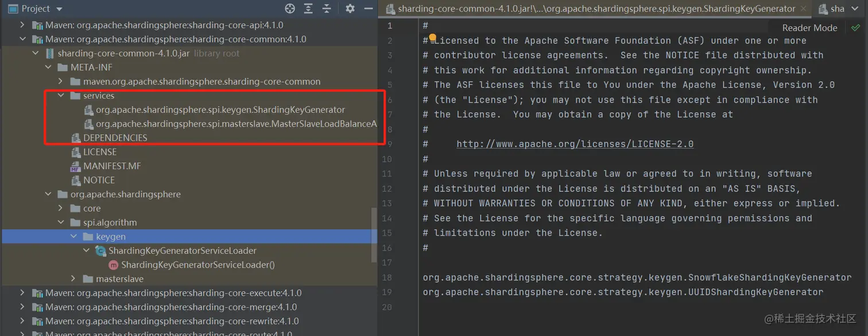Click the Select Opened File target icon
Image resolution: width=868 pixels, height=336 pixels.
click(290, 9)
